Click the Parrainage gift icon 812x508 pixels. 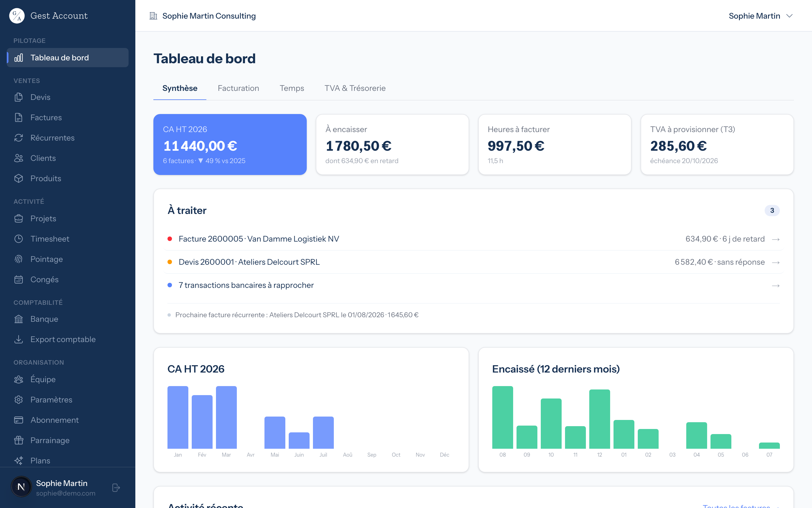click(19, 440)
